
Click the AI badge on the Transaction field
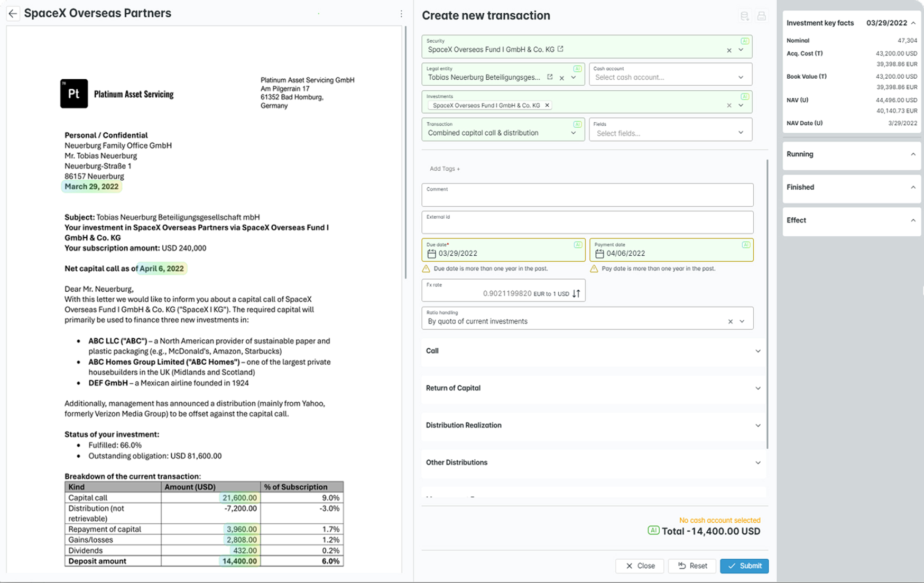click(577, 124)
